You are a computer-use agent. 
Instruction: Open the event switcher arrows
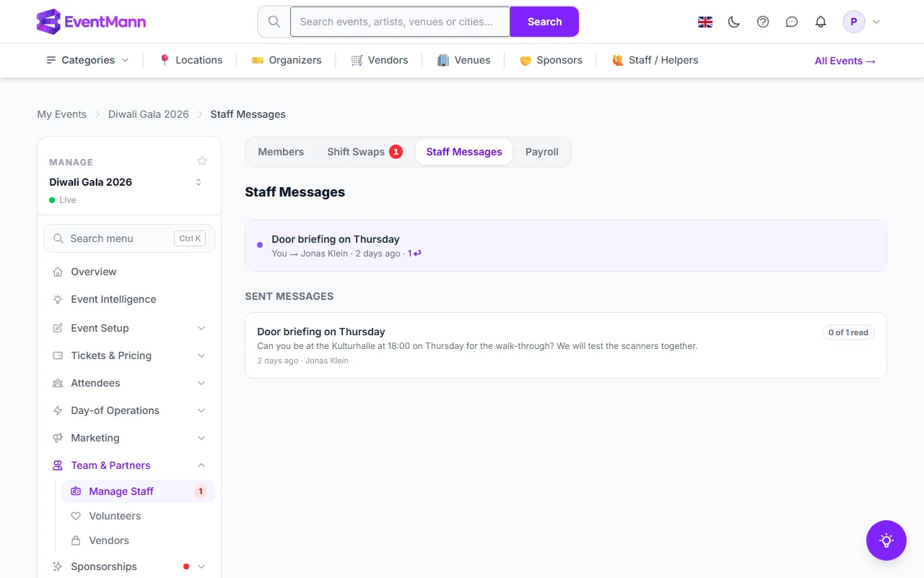pos(199,182)
